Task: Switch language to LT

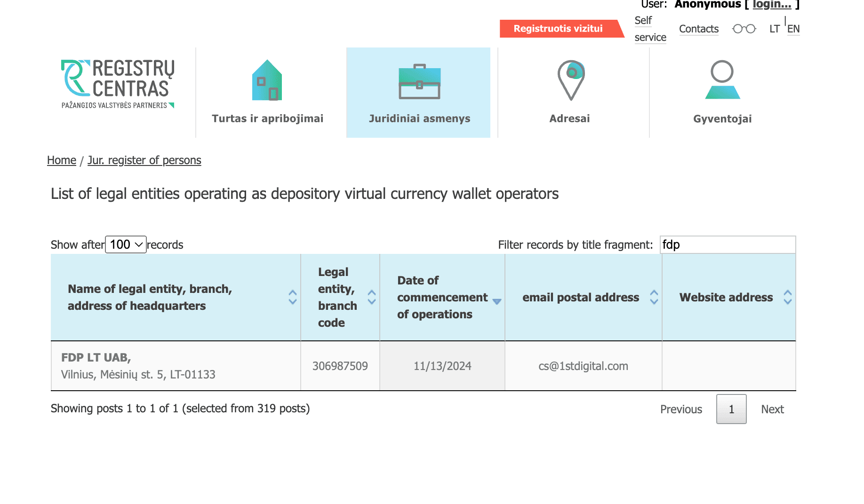Action: (775, 29)
